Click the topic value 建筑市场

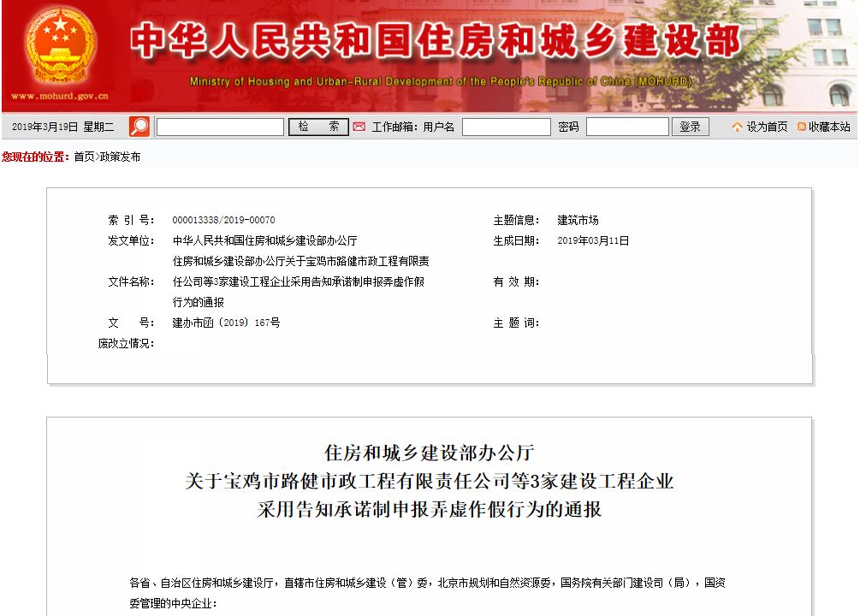(x=578, y=220)
